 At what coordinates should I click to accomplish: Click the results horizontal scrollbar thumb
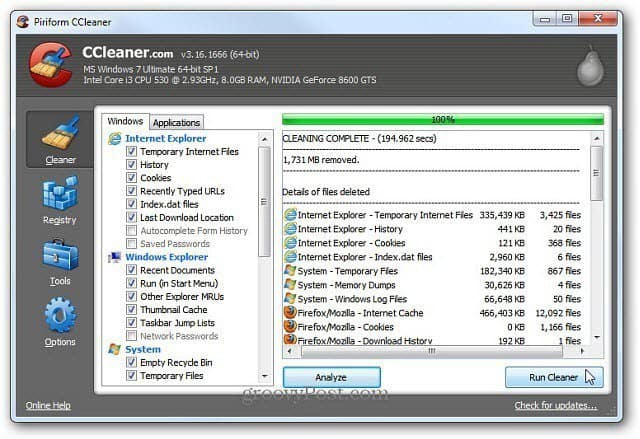[431, 351]
